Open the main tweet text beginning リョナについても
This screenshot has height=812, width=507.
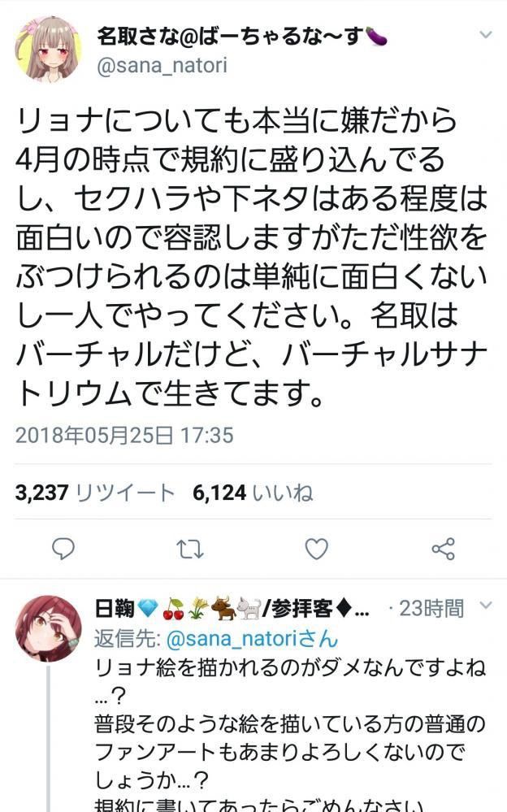click(x=252, y=257)
